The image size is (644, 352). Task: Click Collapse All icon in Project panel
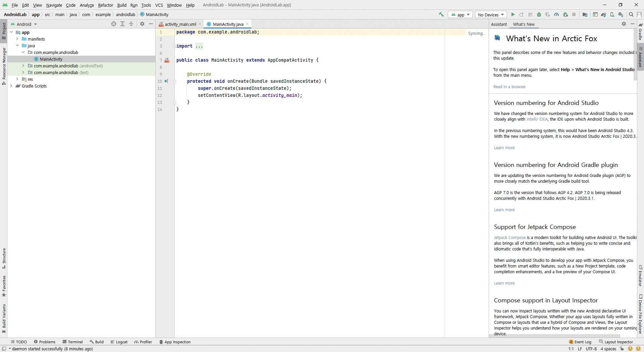coord(131,24)
